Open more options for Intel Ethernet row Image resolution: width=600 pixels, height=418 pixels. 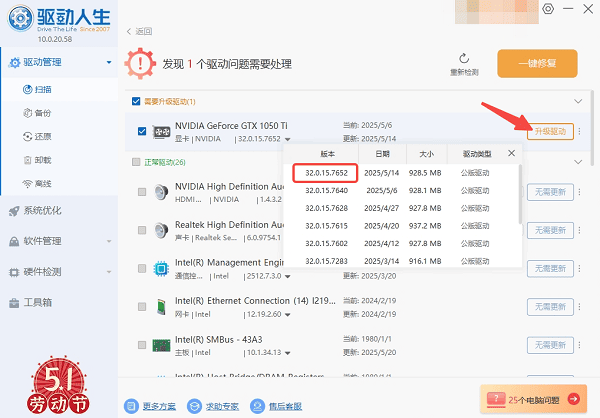[579, 307]
